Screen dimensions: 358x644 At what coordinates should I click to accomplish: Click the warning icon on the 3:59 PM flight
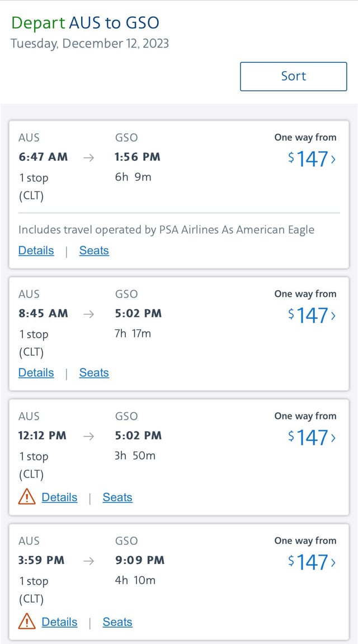click(26, 622)
